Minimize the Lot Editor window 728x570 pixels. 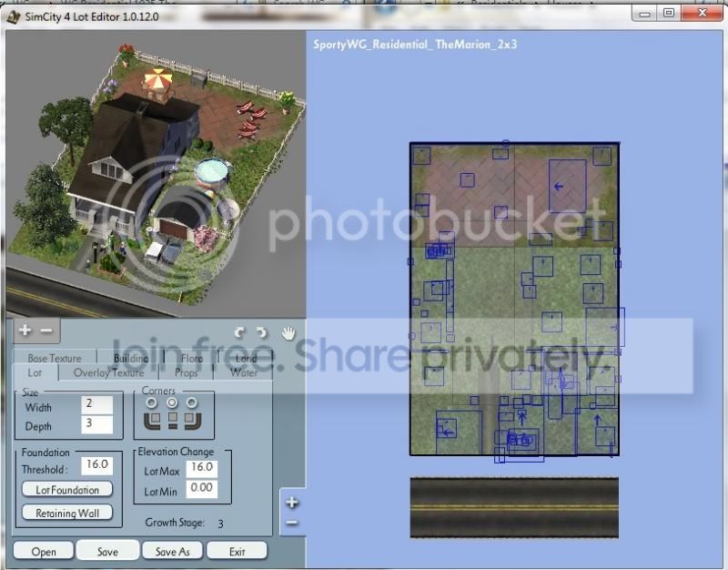(644, 13)
